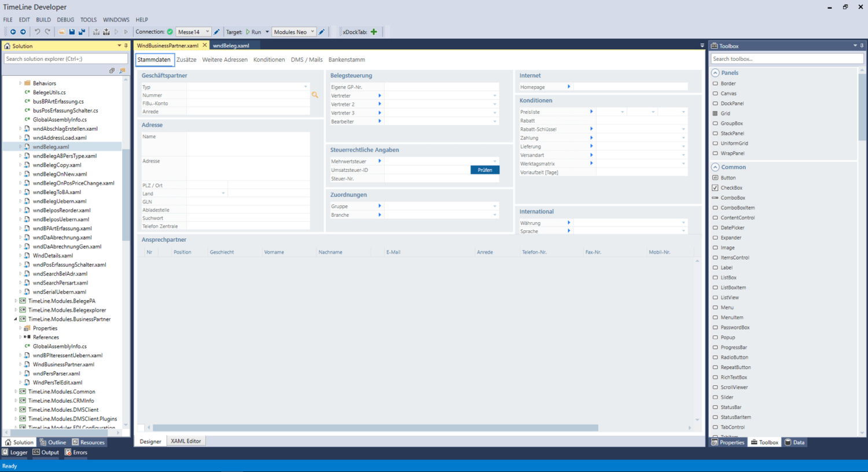
Task: Click the Prüfen button
Action: [484, 170]
